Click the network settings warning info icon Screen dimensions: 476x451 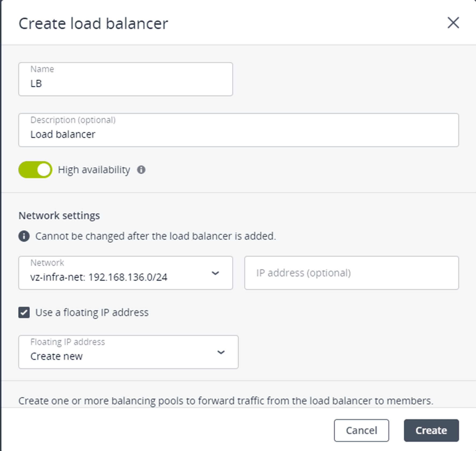(x=24, y=236)
